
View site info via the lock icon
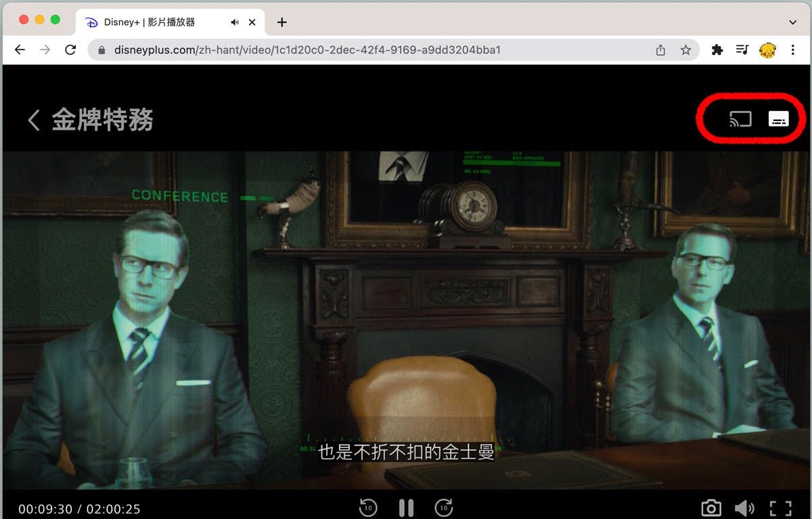tap(102, 50)
